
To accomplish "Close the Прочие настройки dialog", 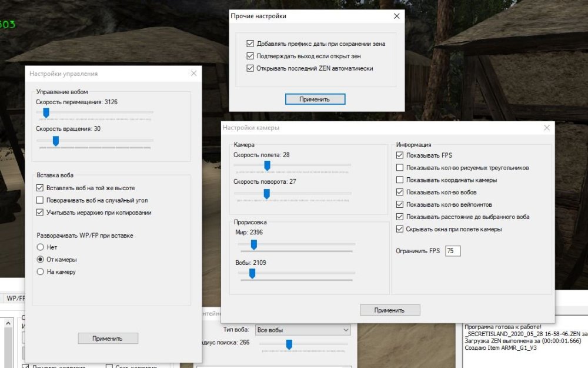I will [396, 16].
